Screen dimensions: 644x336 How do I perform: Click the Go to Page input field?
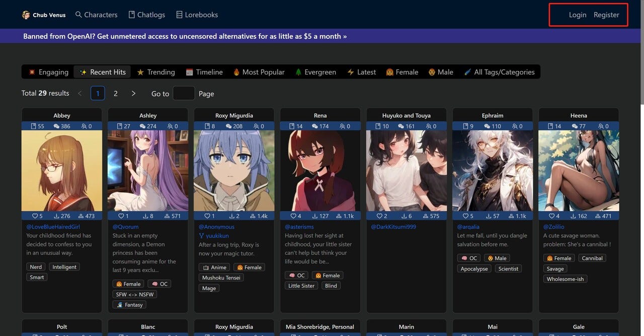tap(184, 93)
